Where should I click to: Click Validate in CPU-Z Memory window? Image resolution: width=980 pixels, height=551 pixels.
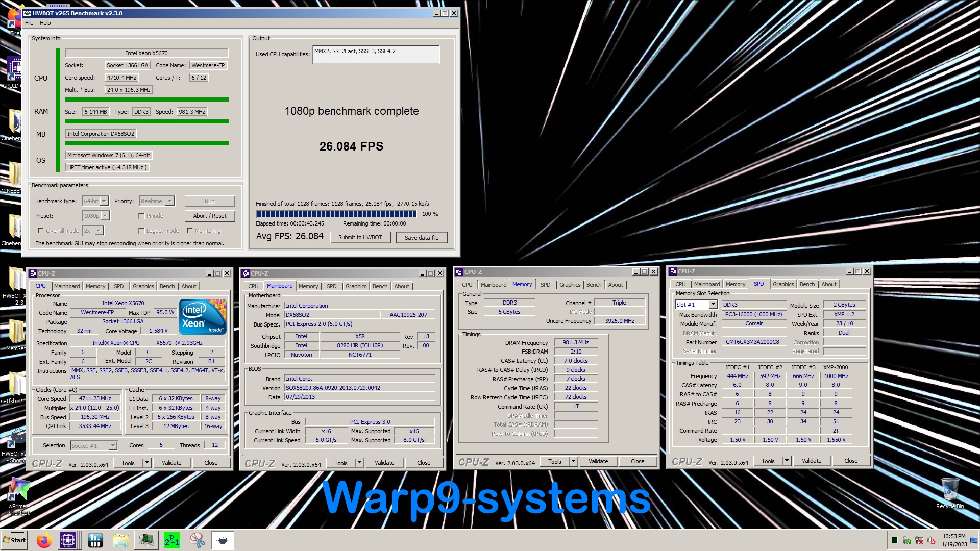598,461
